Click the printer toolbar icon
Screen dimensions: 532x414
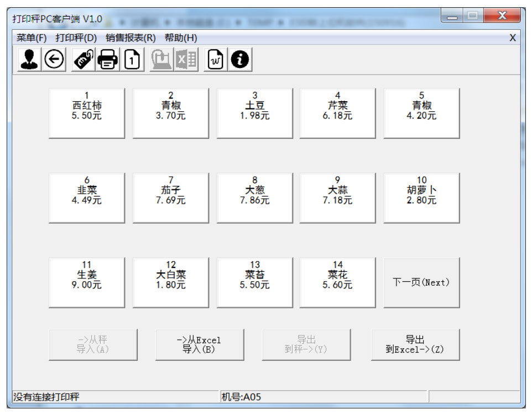107,59
